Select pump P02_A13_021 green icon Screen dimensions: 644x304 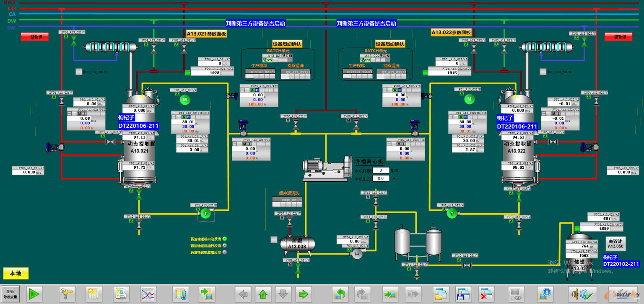click(x=205, y=214)
